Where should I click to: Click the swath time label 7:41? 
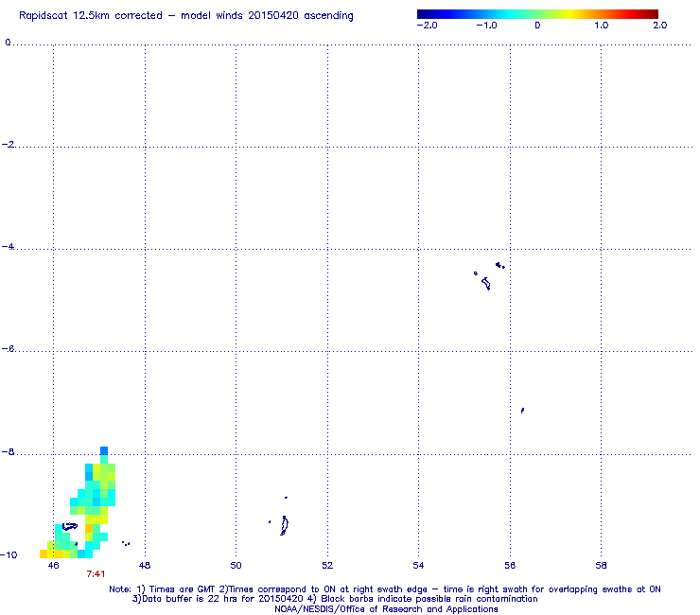[x=96, y=574]
